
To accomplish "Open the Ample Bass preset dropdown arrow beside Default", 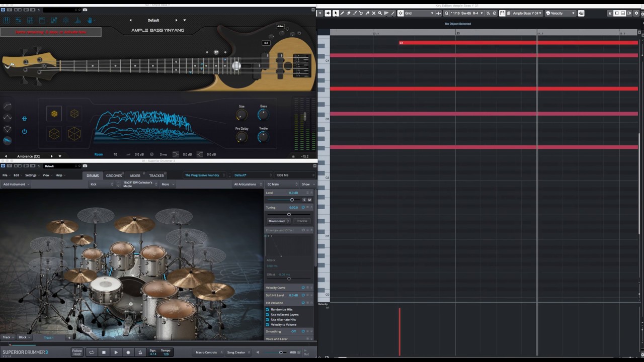I will tap(185, 20).
